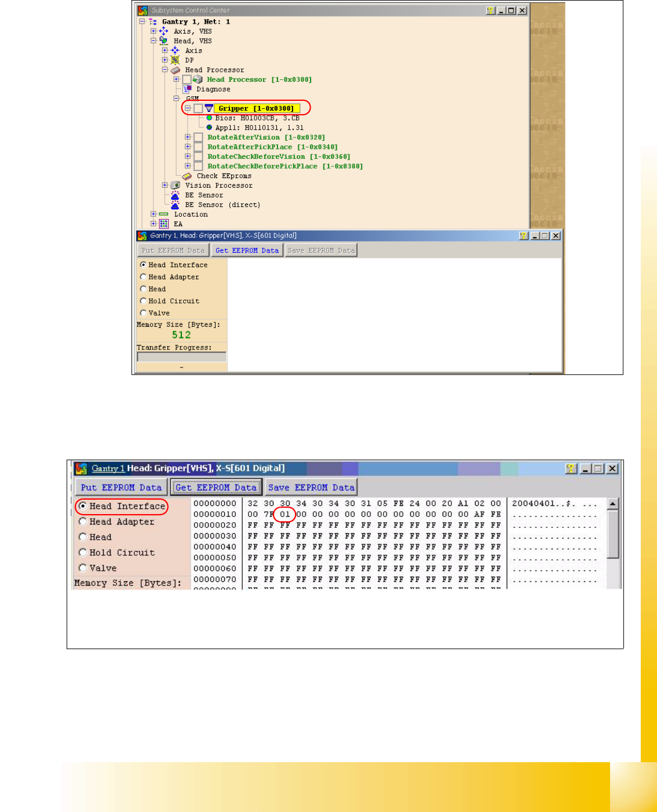Open the Gantry 1 link in title bar
This screenshot has width=657, height=812.
(108, 468)
